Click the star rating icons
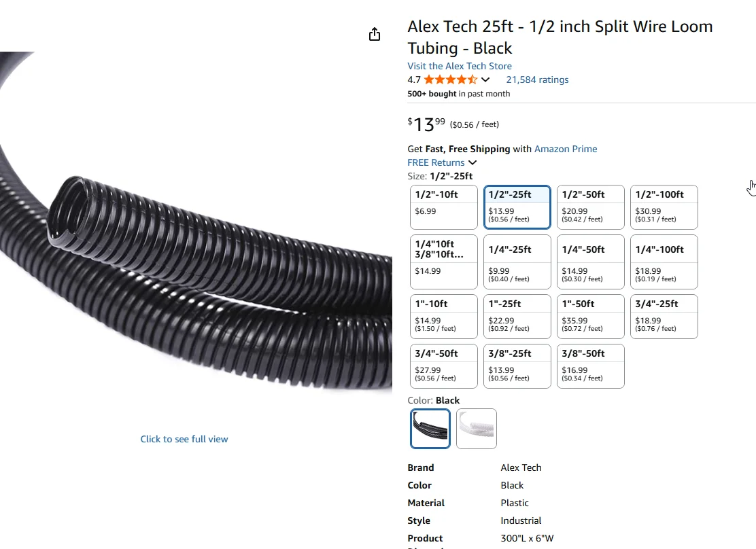The height and width of the screenshot is (549, 756). 451,79
